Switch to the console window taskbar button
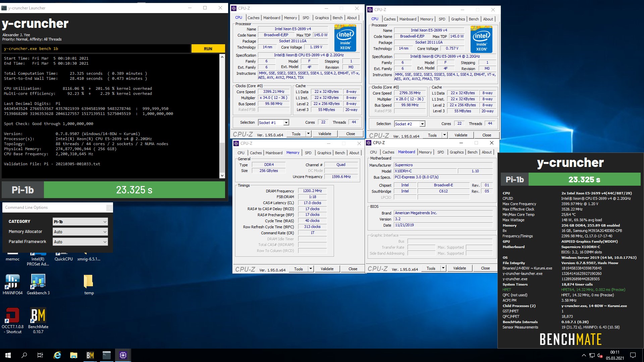 click(x=107, y=355)
